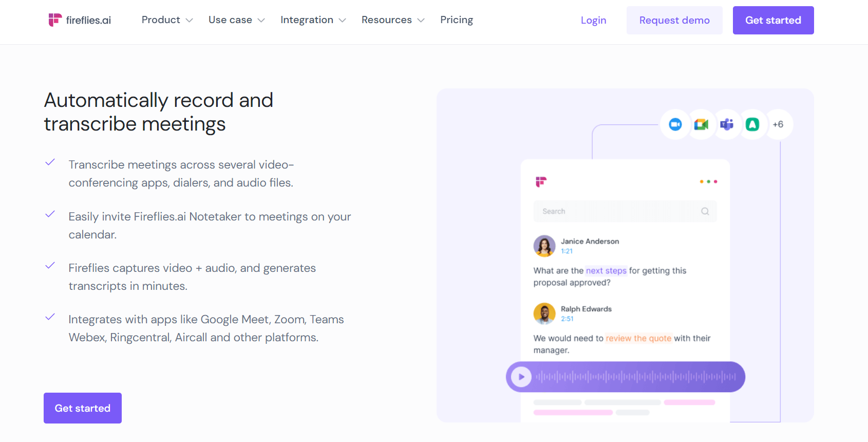Open the Resources menu

click(x=393, y=20)
